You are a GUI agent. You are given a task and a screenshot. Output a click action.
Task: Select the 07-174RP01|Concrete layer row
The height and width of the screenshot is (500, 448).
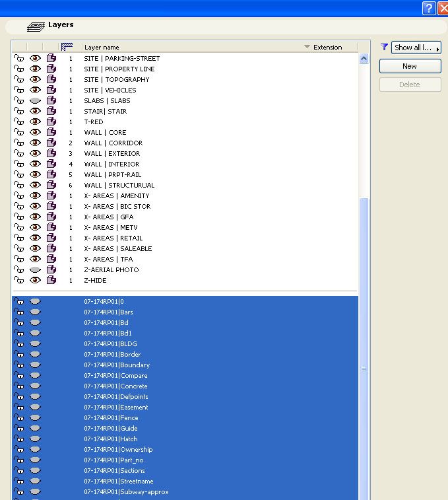[x=185, y=386]
